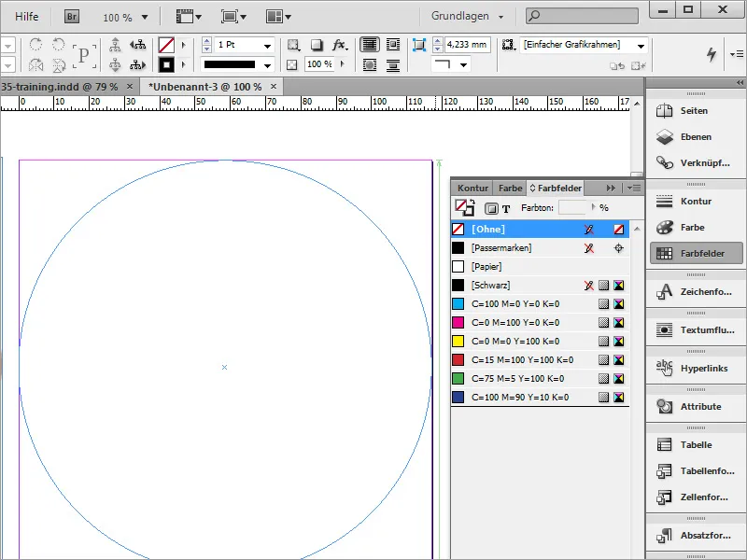The image size is (747, 560).
Task: Select blue C=100 M=90 Y=10 K=0 swatch
Action: [x=540, y=398]
